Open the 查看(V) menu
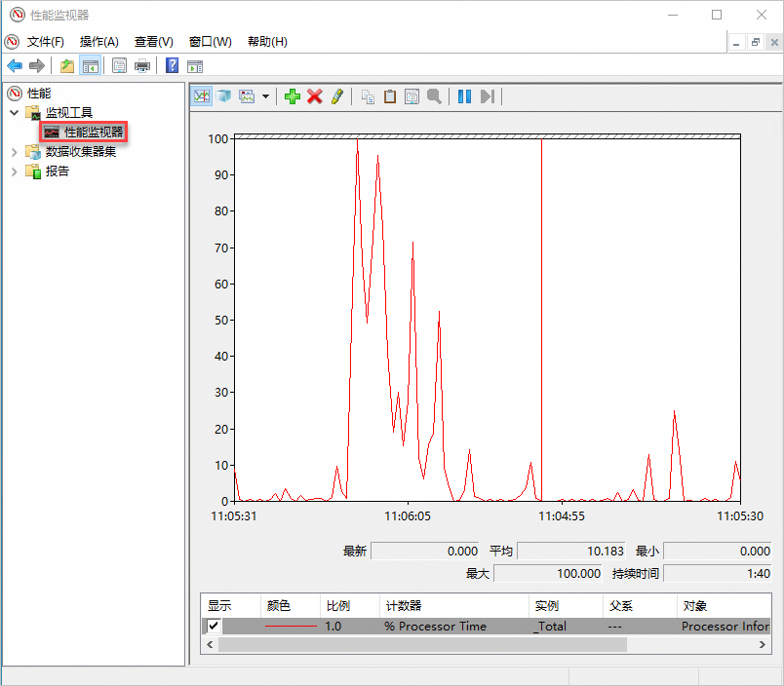 (153, 41)
